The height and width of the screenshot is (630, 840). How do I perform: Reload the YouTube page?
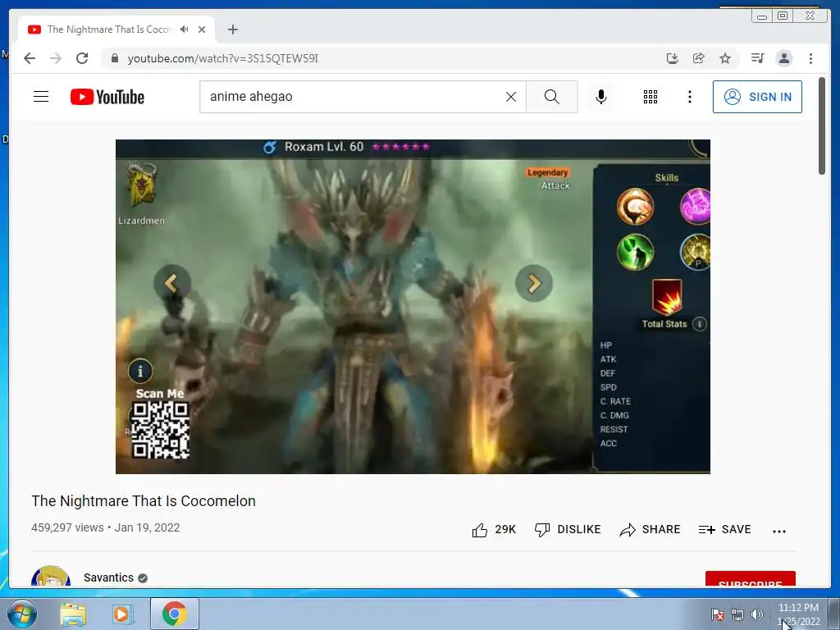pyautogui.click(x=82, y=58)
